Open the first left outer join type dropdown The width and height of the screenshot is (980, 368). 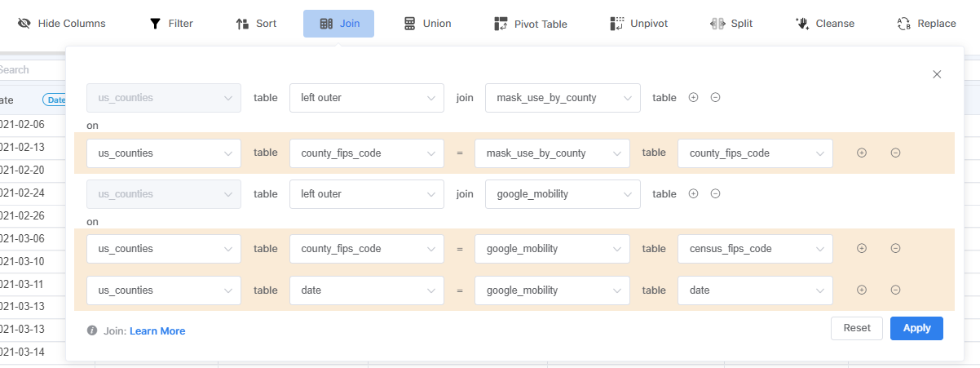pos(367,98)
